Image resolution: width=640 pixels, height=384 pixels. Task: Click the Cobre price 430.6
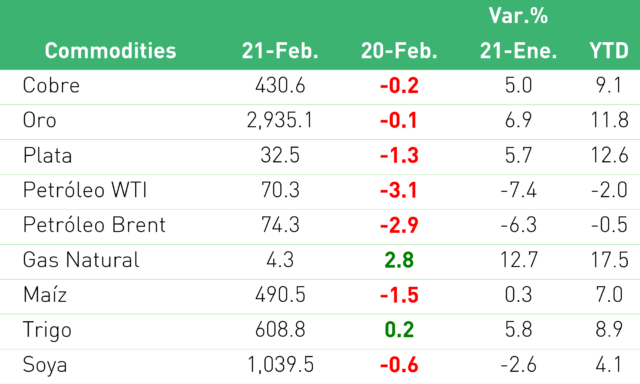point(280,86)
